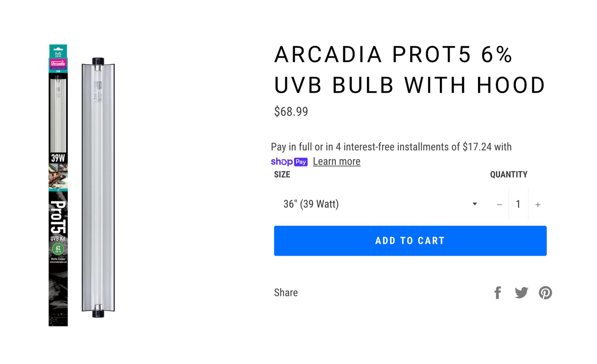
Task: Click the Share label text
Action: point(286,293)
